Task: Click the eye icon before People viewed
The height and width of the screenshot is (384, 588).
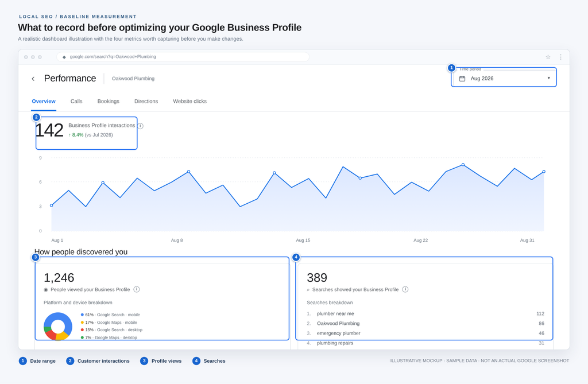Action: (x=46, y=289)
